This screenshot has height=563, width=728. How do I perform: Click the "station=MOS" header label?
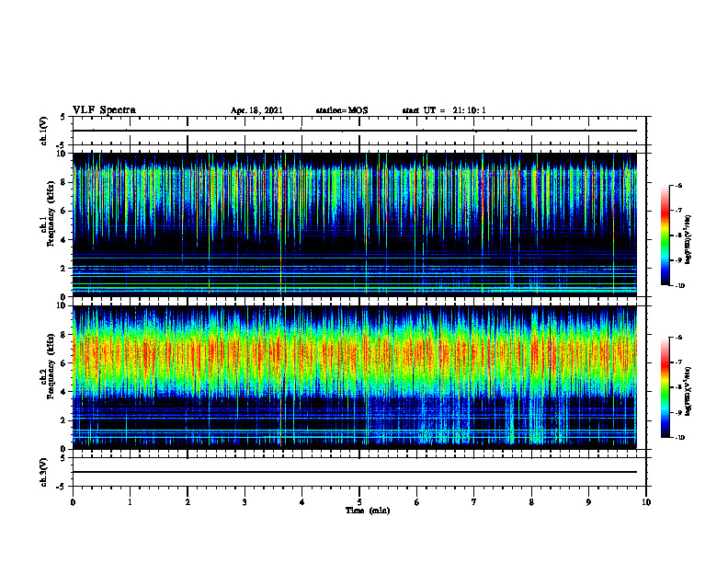342,110
